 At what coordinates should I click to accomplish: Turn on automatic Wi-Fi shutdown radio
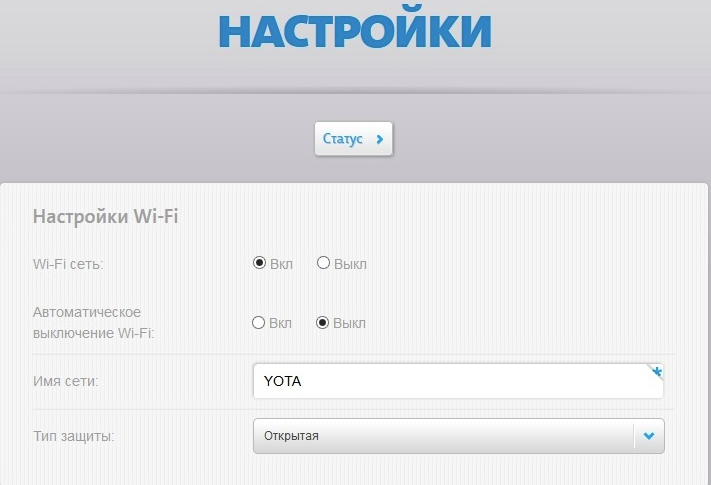(258, 323)
